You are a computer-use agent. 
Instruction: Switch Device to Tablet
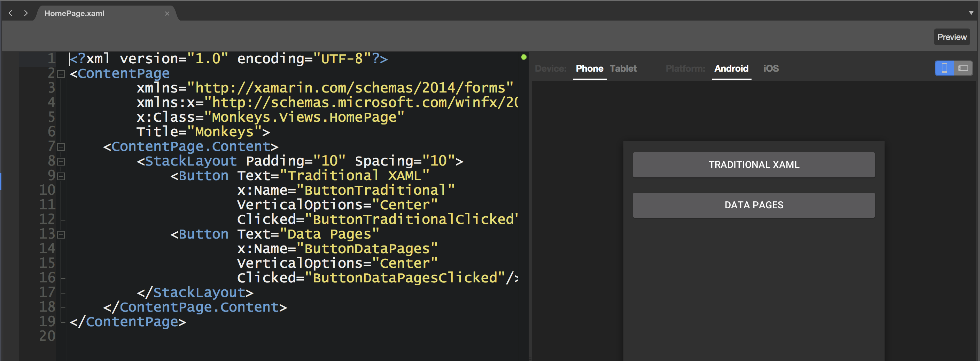(x=623, y=69)
